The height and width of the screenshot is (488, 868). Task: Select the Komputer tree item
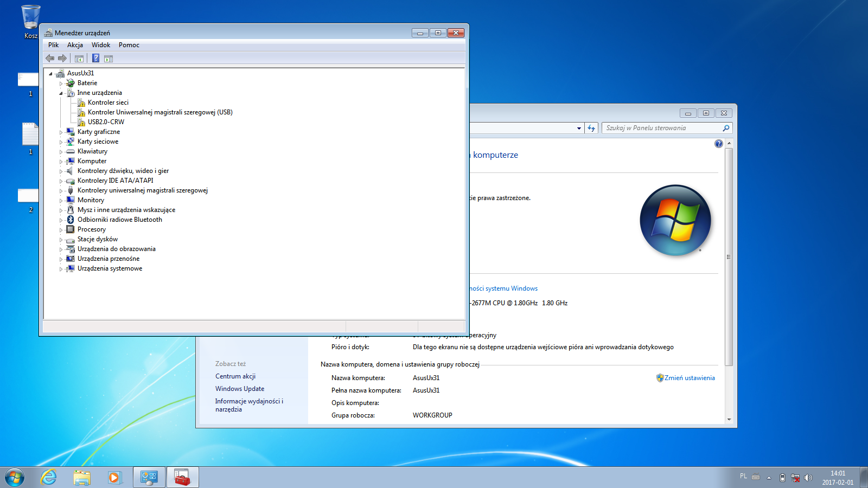point(92,161)
